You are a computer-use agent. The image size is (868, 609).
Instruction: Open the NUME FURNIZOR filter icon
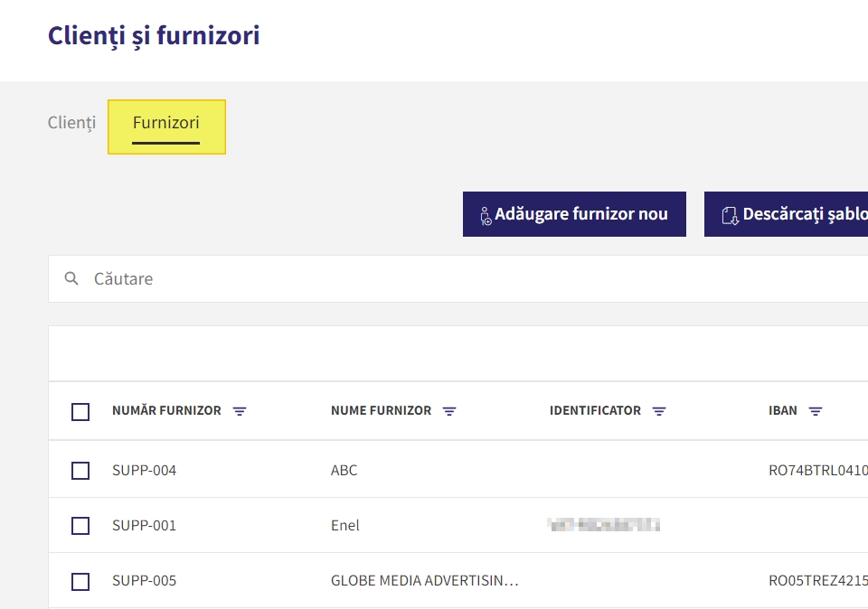pos(449,411)
